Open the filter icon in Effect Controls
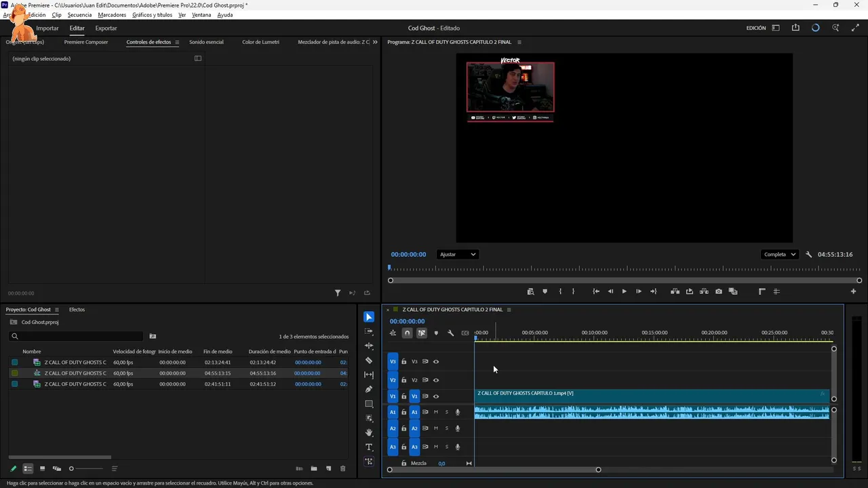The height and width of the screenshot is (488, 868). (338, 293)
